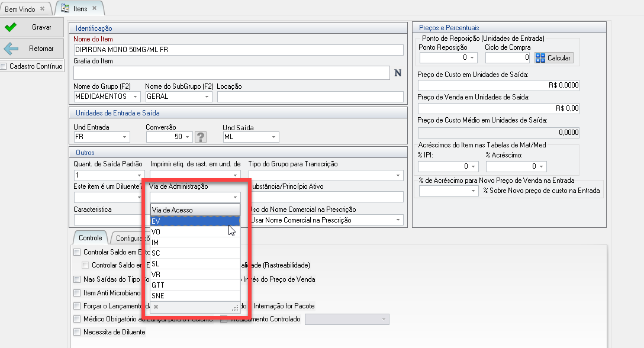Close the Itens tab with its X

pos(95,8)
